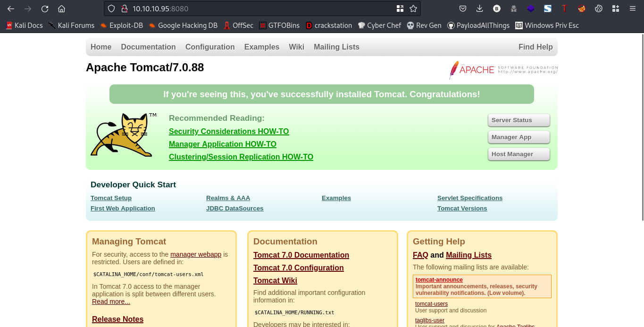
Task: Open the Tomcat 7.0 Configuration link
Action: point(299,268)
